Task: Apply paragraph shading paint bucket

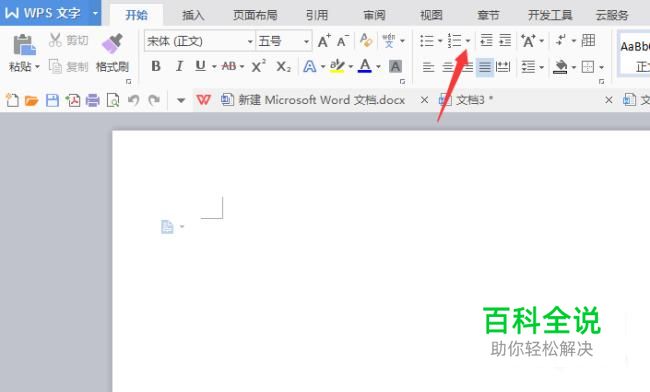Action: coord(560,67)
